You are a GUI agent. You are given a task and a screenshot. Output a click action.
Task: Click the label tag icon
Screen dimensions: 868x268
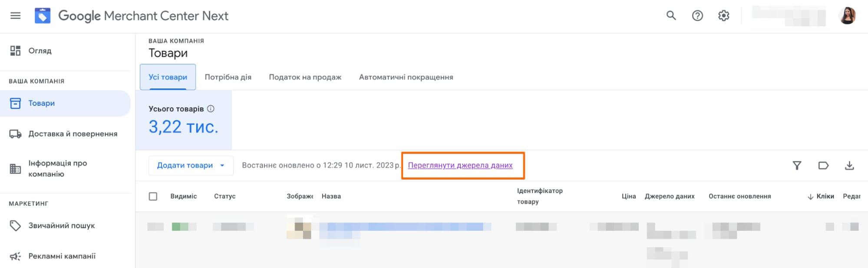click(823, 166)
